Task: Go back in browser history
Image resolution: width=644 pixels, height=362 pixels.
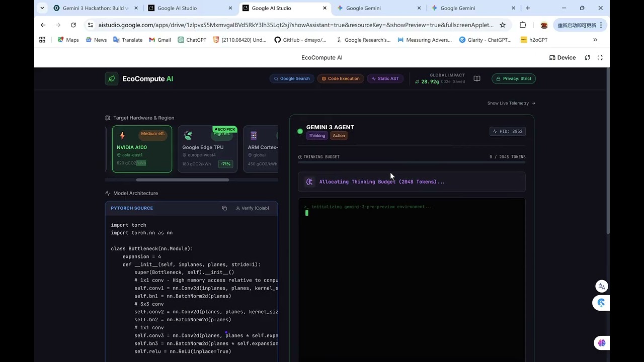Action: 43,25
